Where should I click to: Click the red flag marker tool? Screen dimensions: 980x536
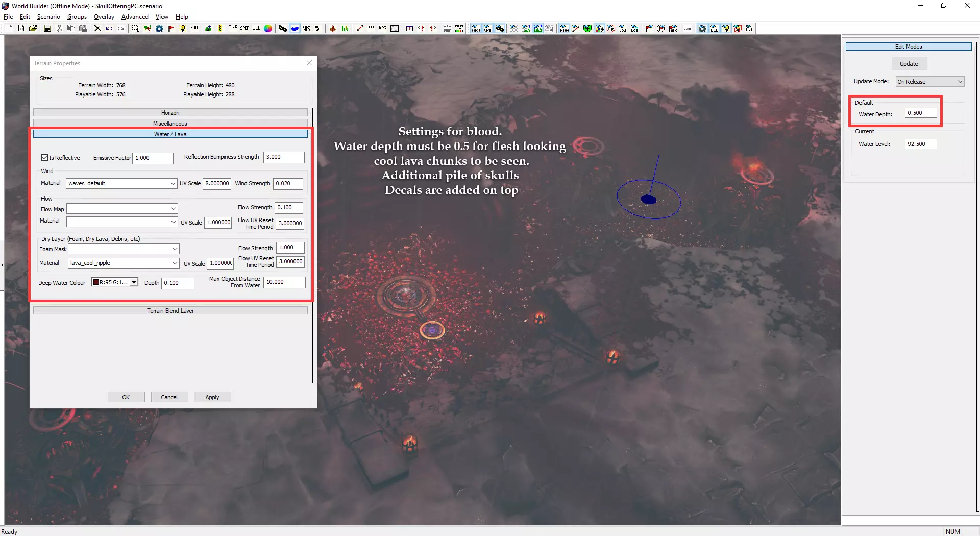click(171, 29)
